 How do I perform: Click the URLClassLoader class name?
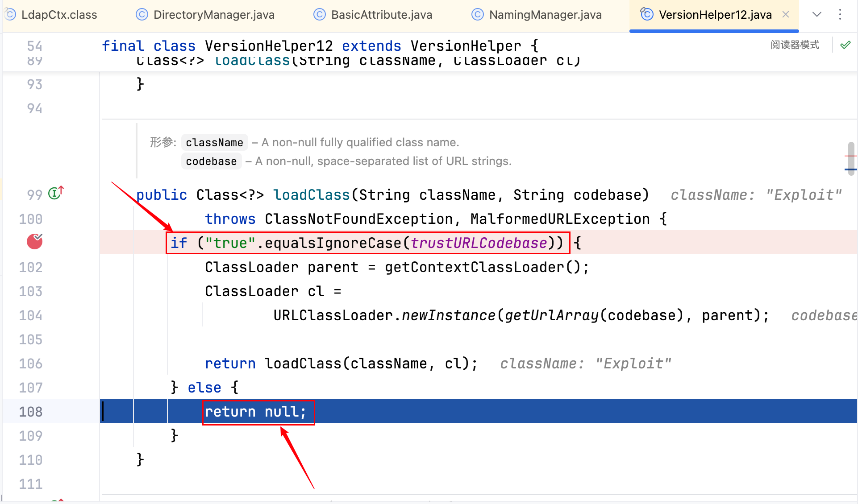click(x=333, y=315)
